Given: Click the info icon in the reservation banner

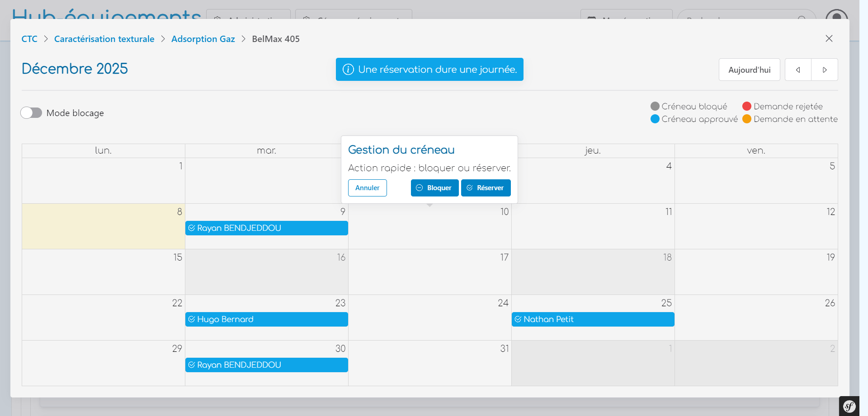Looking at the screenshot, I should [x=348, y=70].
